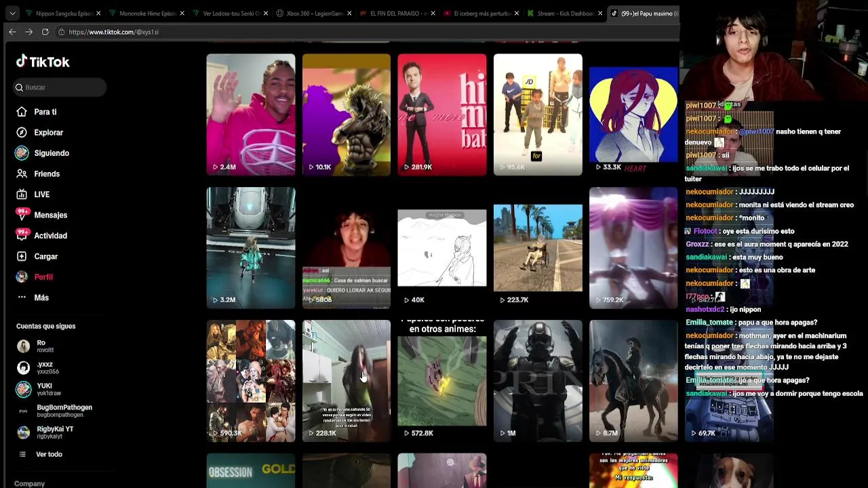Open YUKI account avatar
This screenshot has width=868, height=488.
tap(24, 389)
